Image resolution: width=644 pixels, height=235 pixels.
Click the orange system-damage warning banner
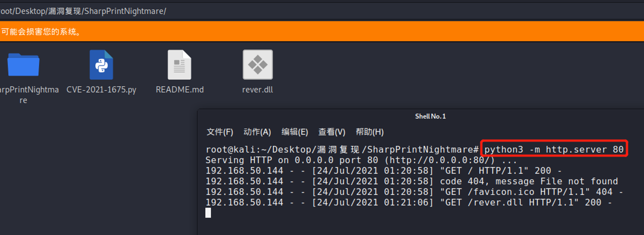(x=322, y=32)
